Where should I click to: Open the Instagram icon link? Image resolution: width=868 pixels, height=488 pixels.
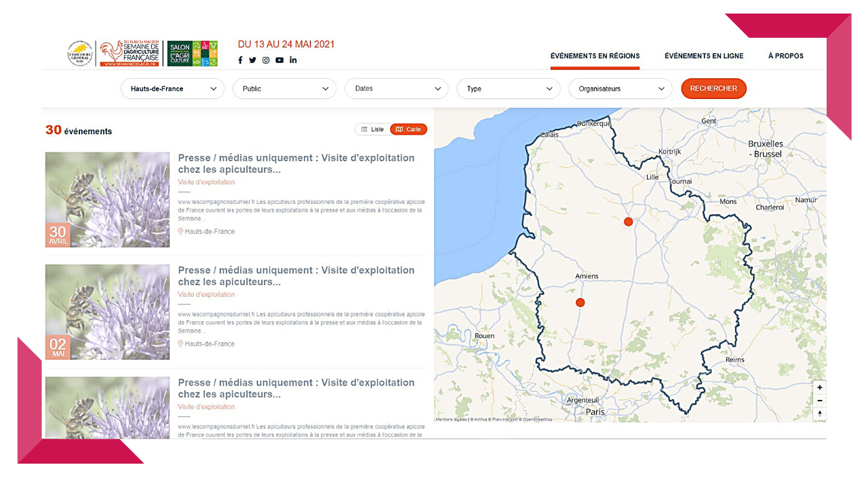pos(266,60)
